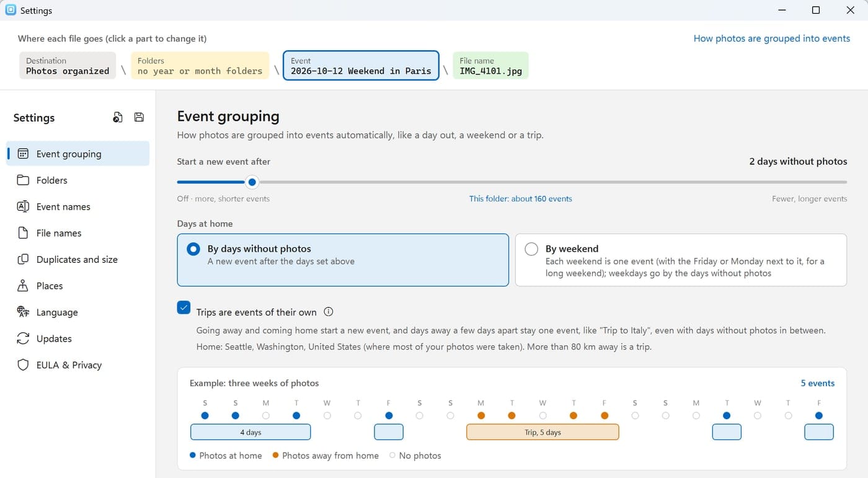Image resolution: width=868 pixels, height=478 pixels.
Task: Open the Duplicates and size section
Action: (x=78, y=259)
